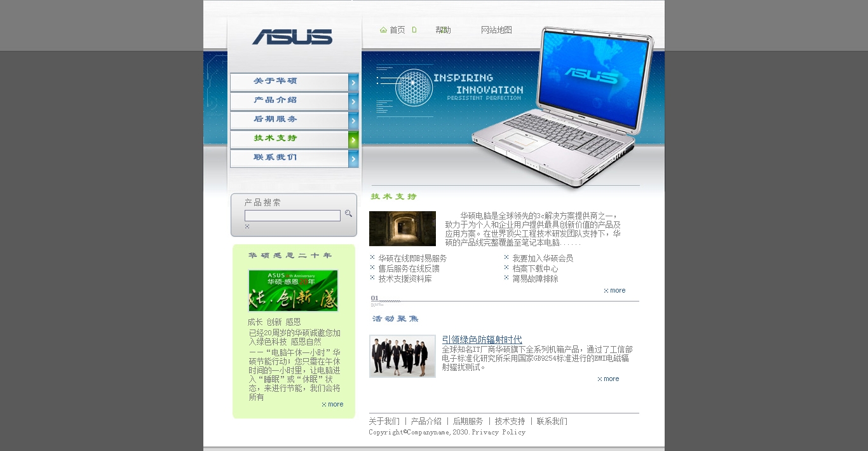This screenshot has width=868, height=451.
Task: Open 我要加入华硕会员 link
Action: click(543, 258)
